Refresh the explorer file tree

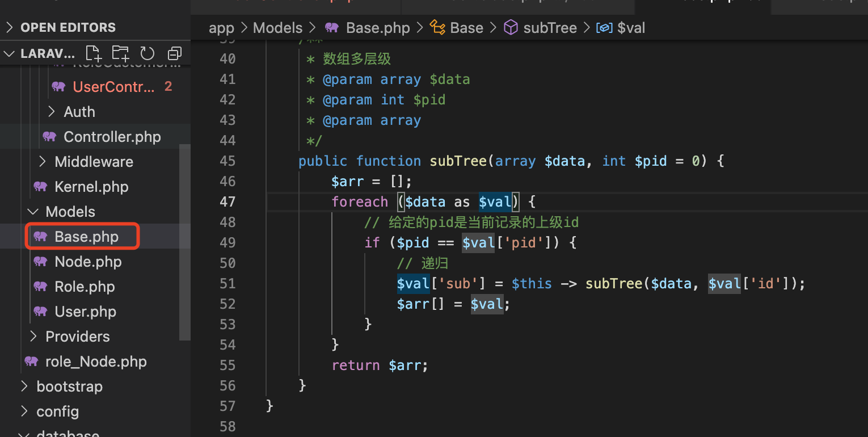click(148, 54)
